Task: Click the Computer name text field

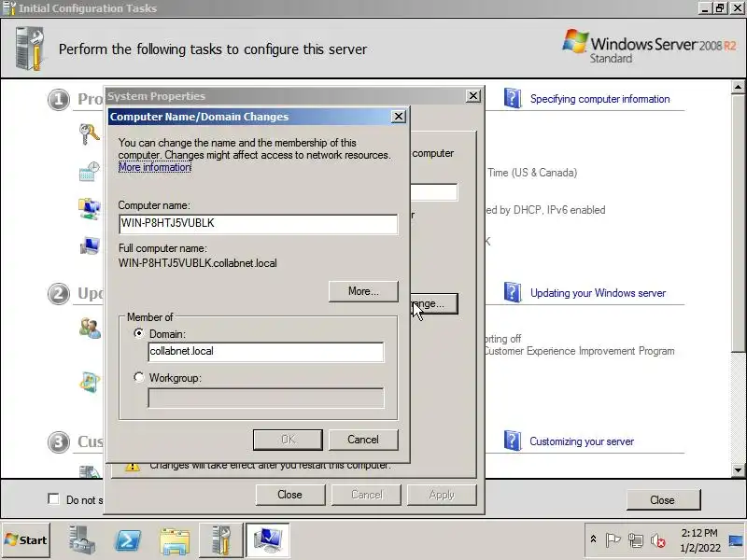Action: coord(259,224)
